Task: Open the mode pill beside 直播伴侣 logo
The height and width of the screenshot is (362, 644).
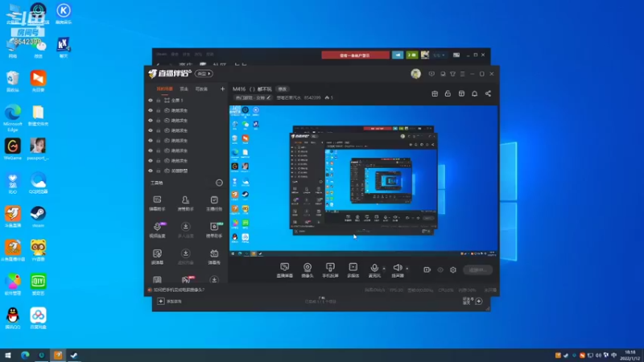Action: tap(204, 73)
